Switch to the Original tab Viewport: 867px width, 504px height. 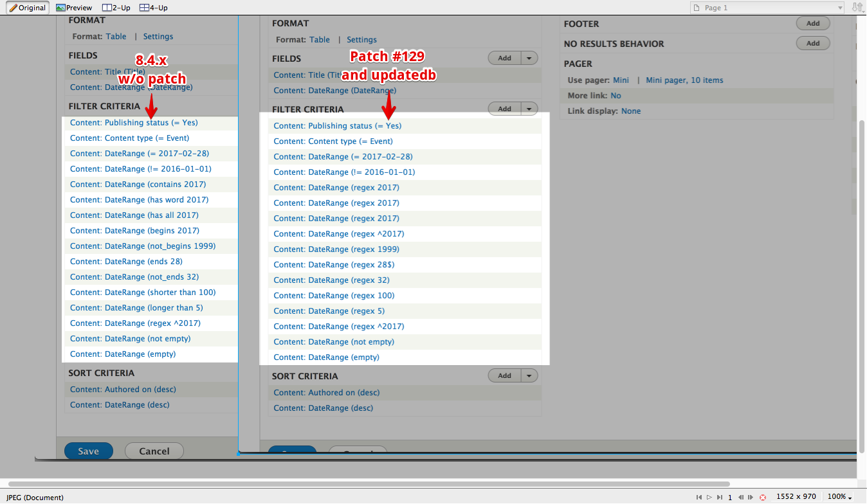coord(26,7)
